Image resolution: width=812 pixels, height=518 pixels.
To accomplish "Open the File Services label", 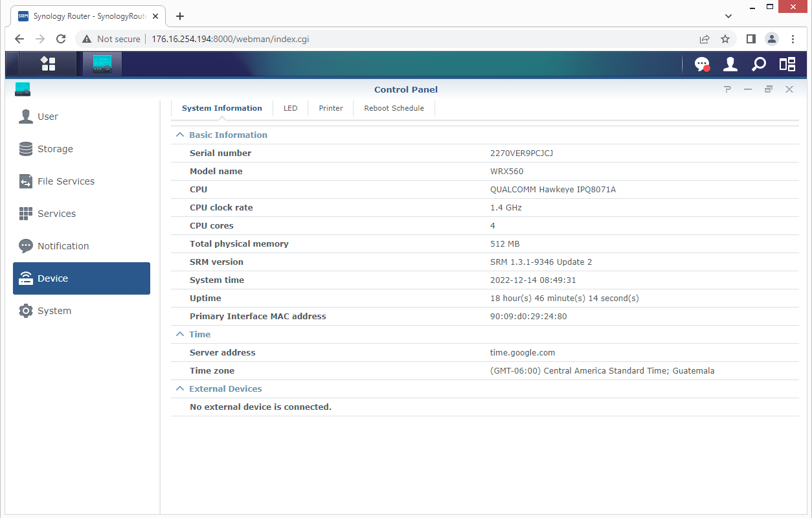I will click(x=66, y=181).
